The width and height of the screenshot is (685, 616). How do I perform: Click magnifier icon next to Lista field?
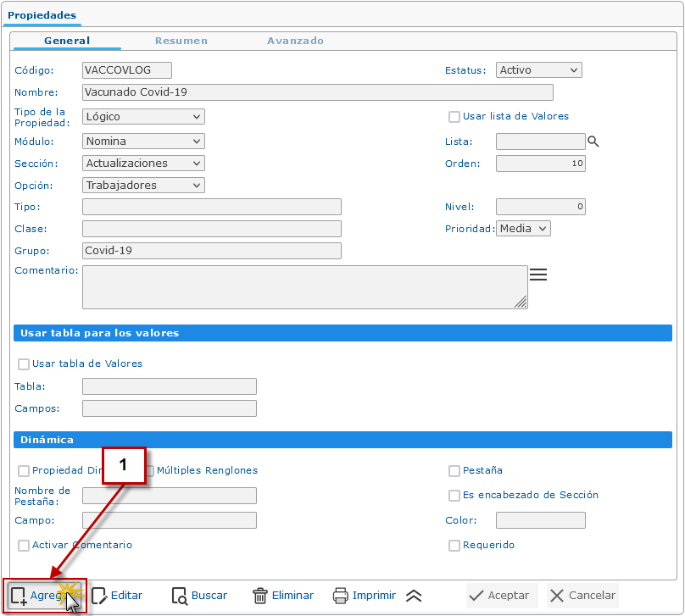593,142
